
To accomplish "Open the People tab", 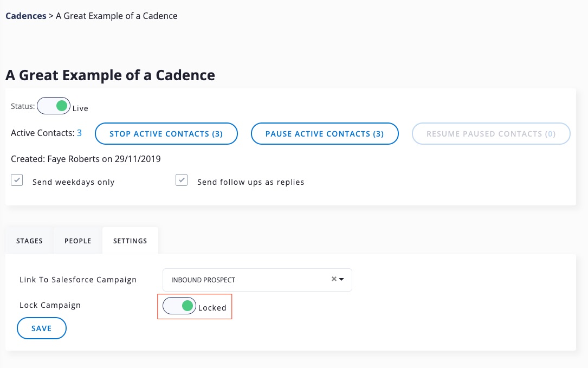I will pos(77,241).
